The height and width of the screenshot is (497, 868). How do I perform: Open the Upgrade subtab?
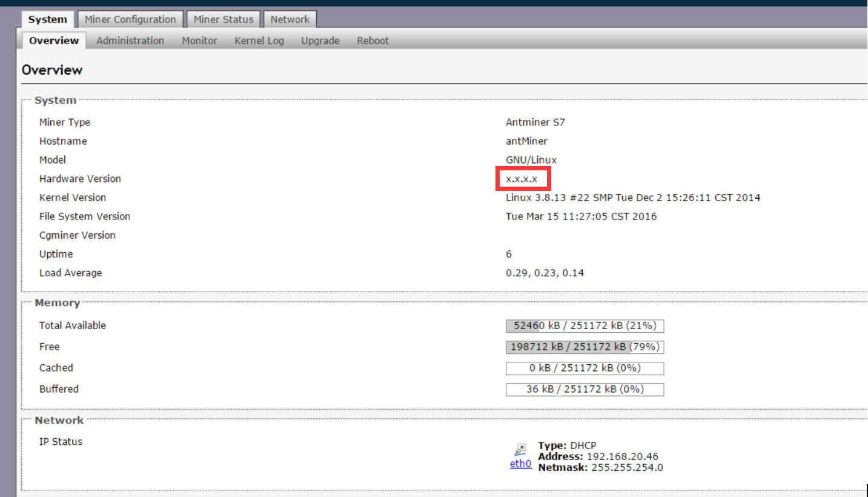point(320,41)
